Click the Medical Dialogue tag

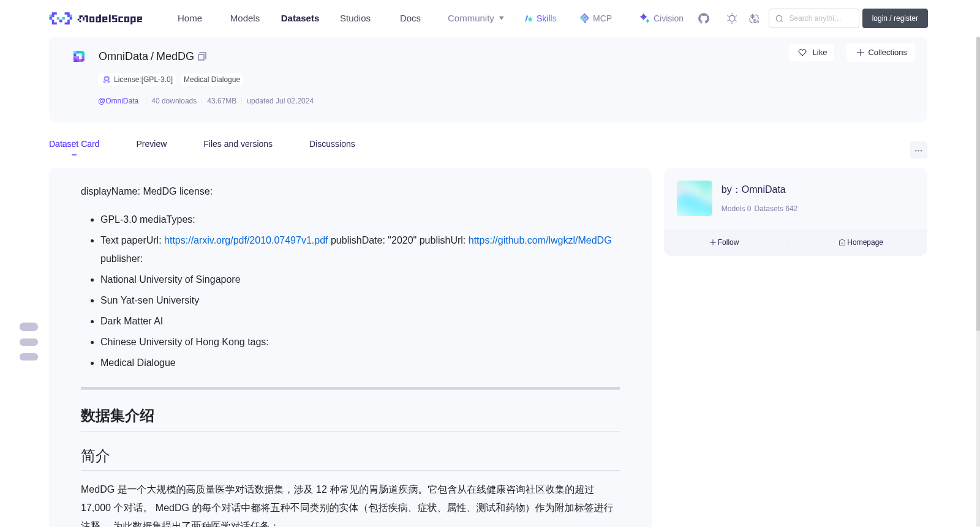[212, 80]
